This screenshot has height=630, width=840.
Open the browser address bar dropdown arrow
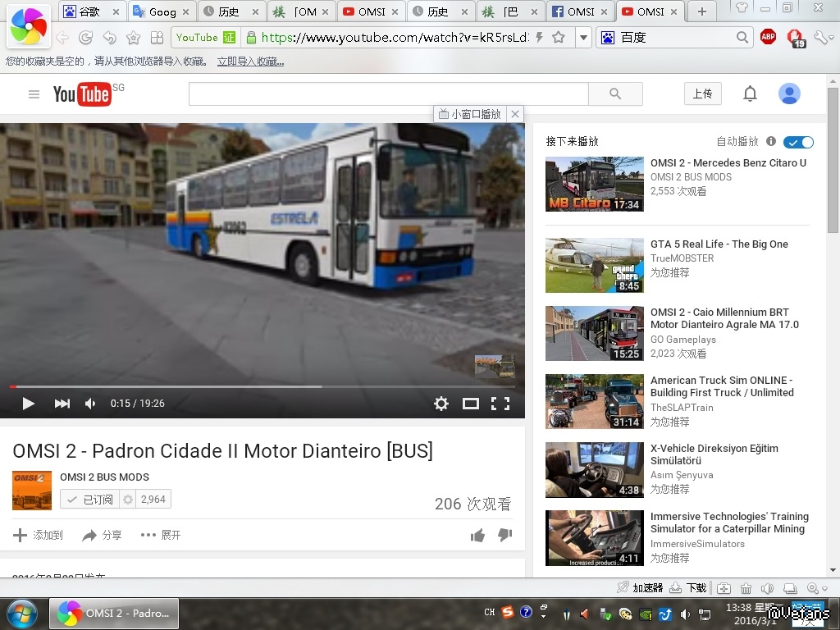583,38
